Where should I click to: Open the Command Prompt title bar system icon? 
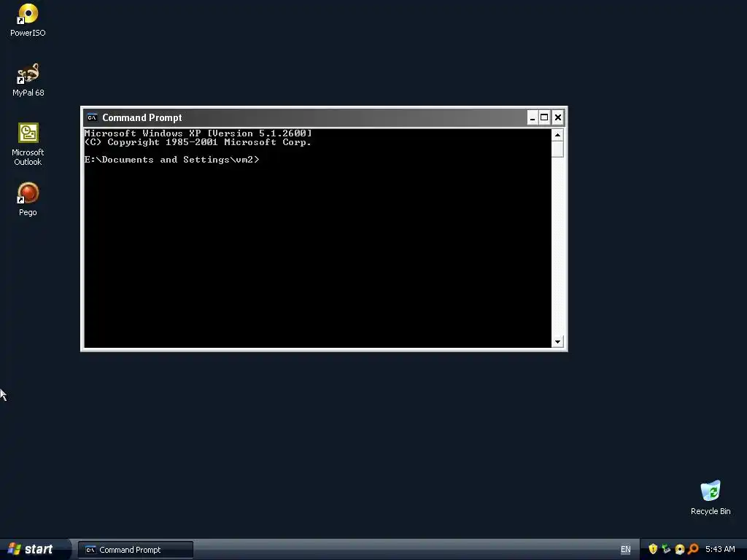click(x=92, y=117)
